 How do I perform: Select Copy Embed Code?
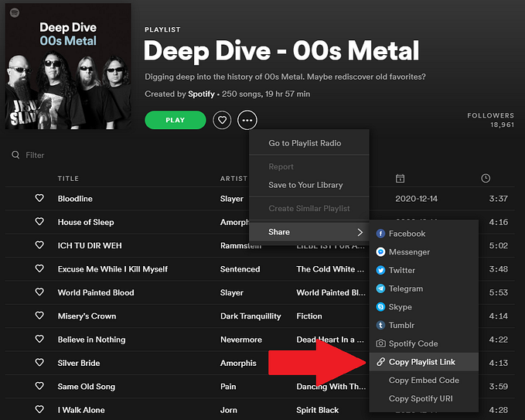[x=424, y=380]
